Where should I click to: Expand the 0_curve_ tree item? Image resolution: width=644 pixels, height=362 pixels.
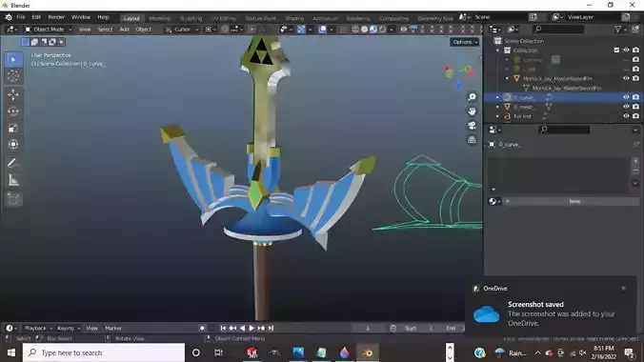(x=497, y=97)
